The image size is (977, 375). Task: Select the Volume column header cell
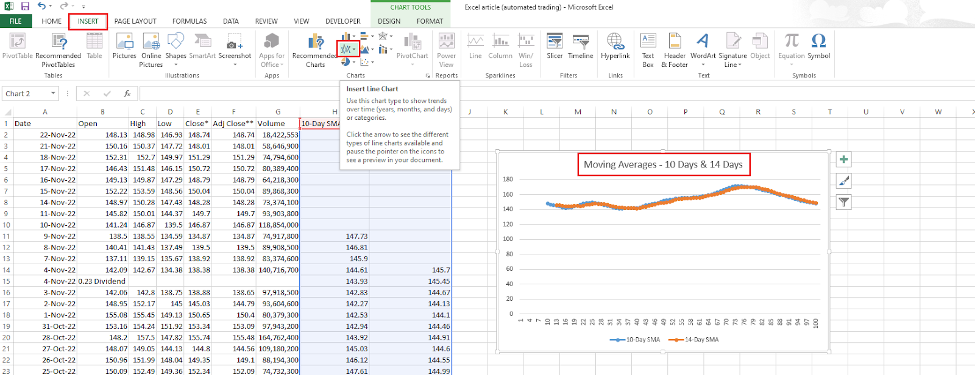point(278,123)
